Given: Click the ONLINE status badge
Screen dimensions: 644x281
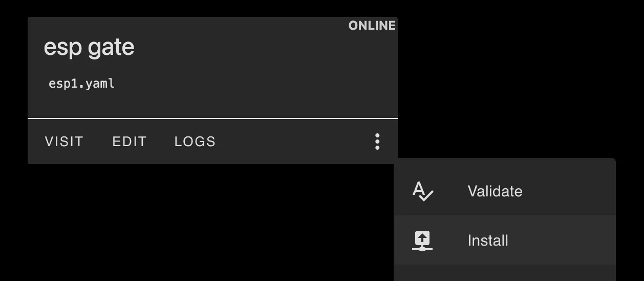Looking at the screenshot, I should (x=372, y=26).
